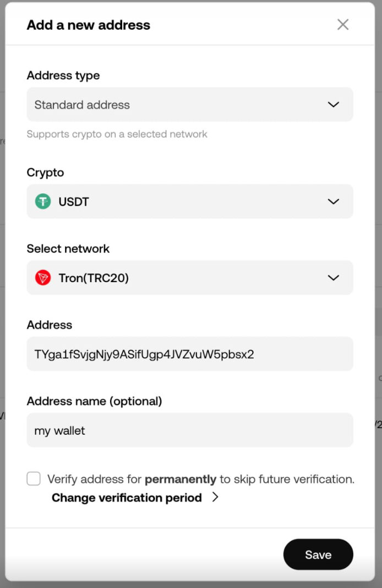Open Crypto list via its chevron arrow
Screen dimensions: 382x588
point(334,201)
